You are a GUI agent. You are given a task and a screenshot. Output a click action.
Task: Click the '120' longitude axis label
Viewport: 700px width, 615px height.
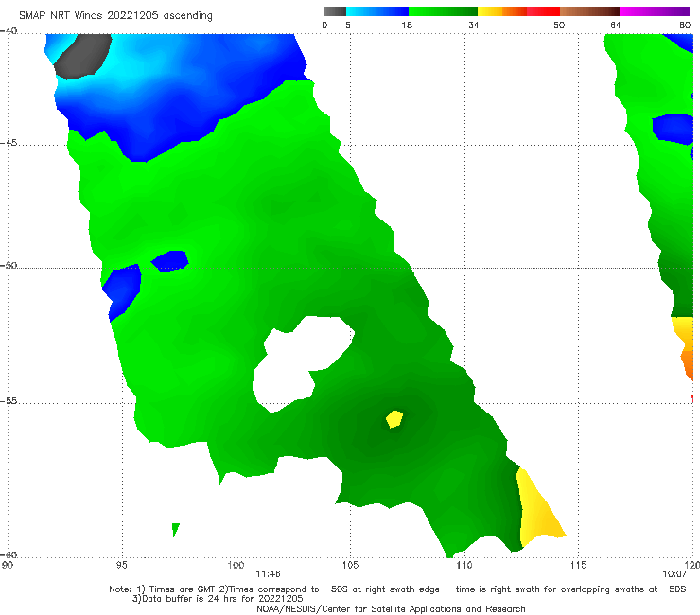click(x=692, y=565)
